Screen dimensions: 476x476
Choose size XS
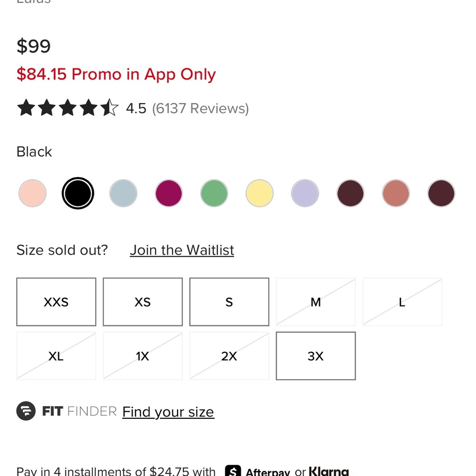pyautogui.click(x=143, y=302)
